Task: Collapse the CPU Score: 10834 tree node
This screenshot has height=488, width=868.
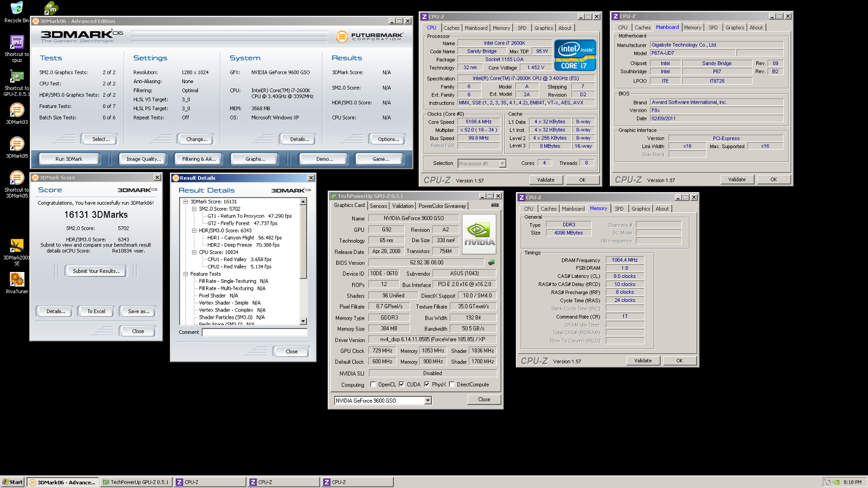Action: click(x=194, y=252)
